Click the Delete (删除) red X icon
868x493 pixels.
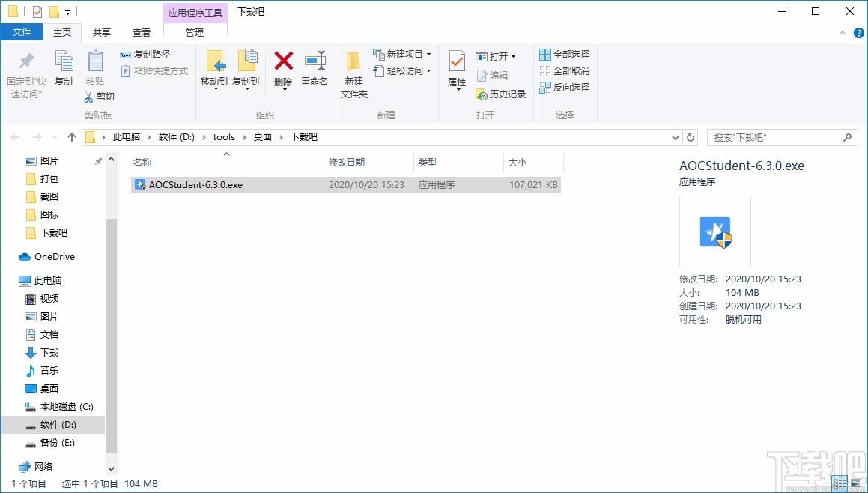click(x=283, y=61)
